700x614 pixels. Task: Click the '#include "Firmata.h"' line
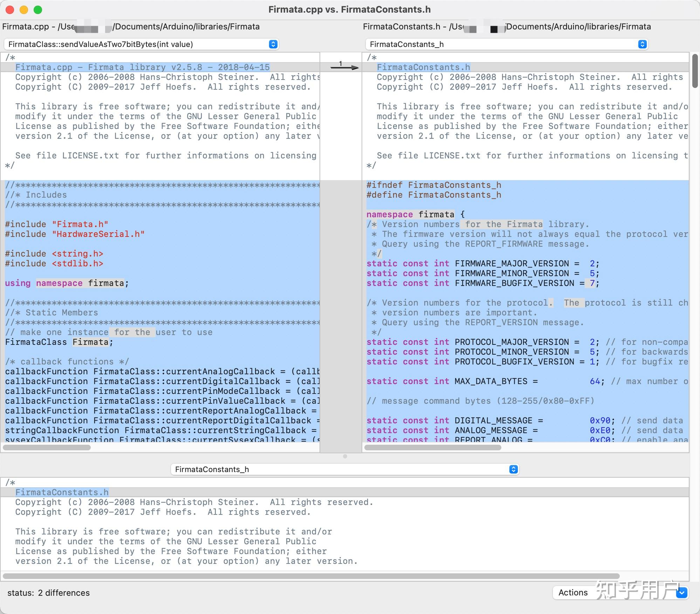coord(56,224)
